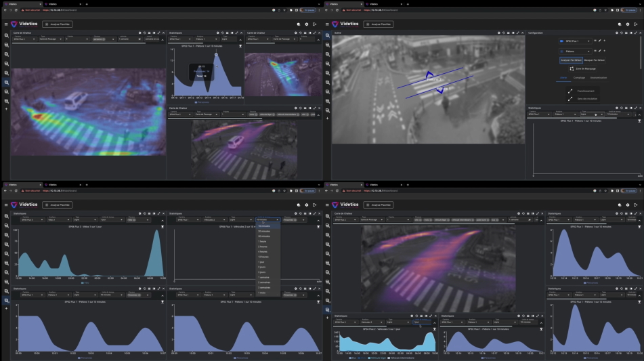Choose 1 heure from the open list
644x361 pixels.
pos(267,242)
